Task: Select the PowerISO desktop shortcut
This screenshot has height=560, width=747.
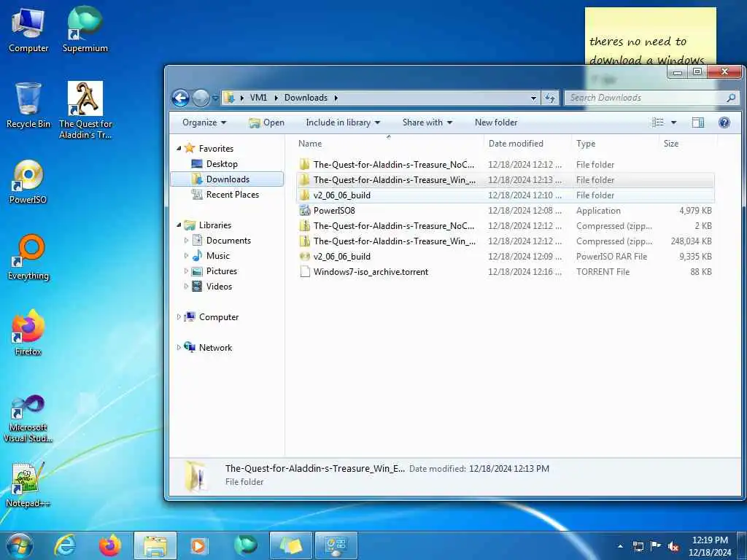Action: pos(28,182)
